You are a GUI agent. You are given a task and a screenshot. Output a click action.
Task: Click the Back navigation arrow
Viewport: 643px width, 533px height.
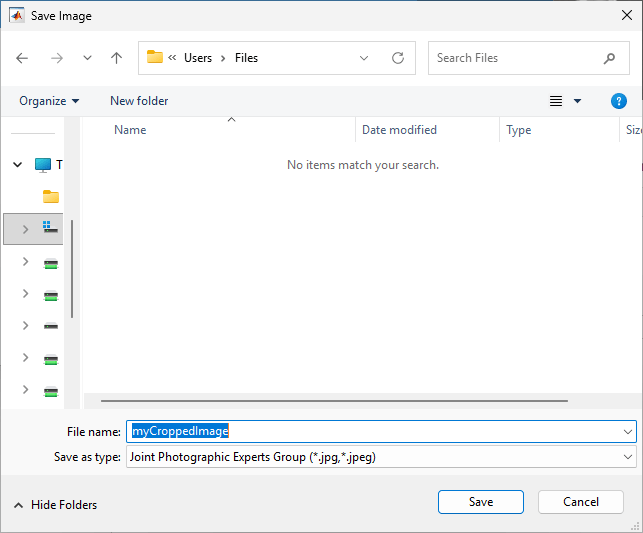tap(22, 58)
